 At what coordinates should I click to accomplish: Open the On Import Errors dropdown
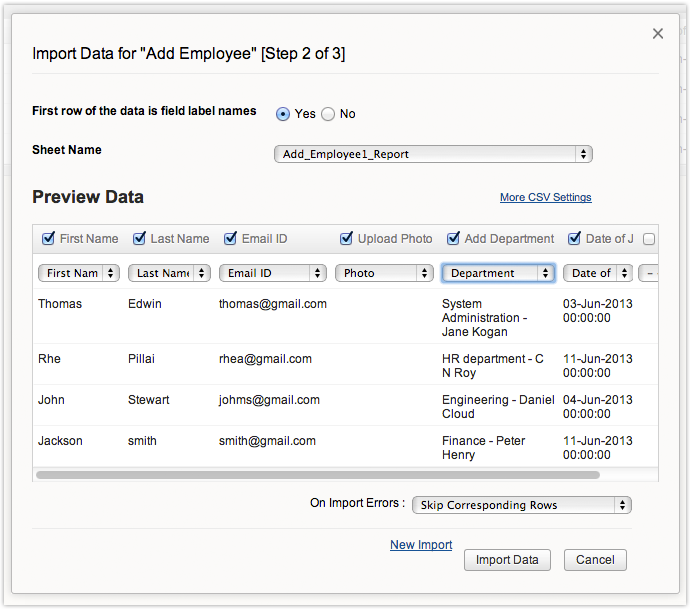pos(522,505)
